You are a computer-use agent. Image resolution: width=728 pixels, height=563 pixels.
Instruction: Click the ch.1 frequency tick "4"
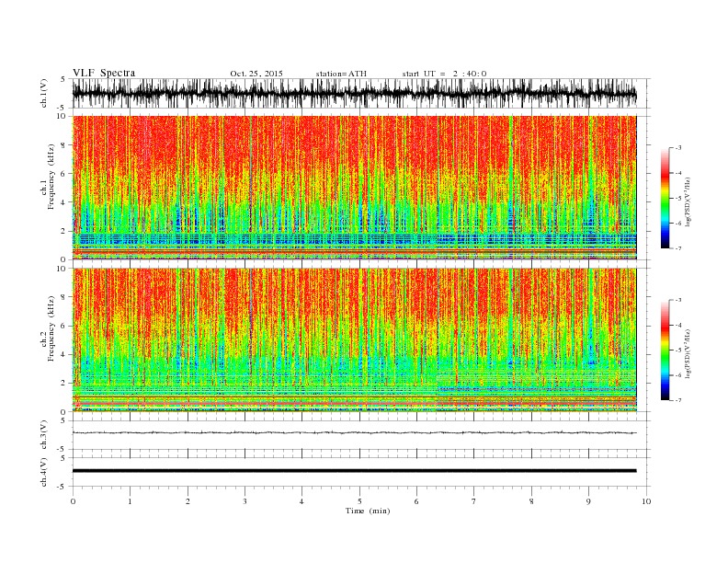click(64, 202)
